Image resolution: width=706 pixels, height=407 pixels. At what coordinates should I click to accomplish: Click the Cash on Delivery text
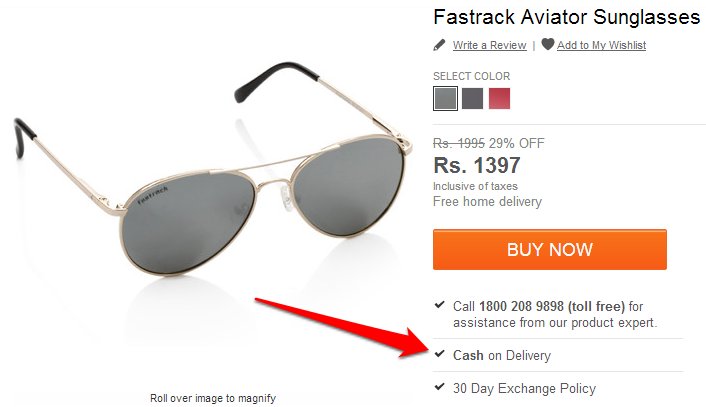502,355
